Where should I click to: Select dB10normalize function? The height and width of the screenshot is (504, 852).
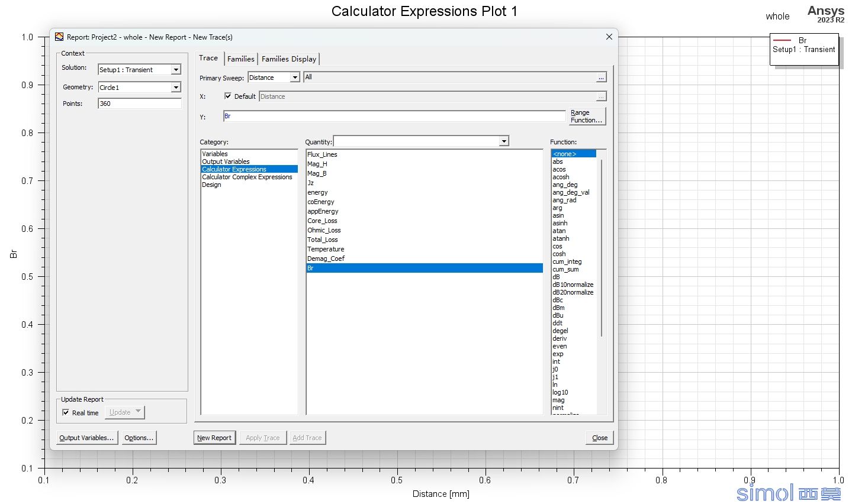point(574,285)
